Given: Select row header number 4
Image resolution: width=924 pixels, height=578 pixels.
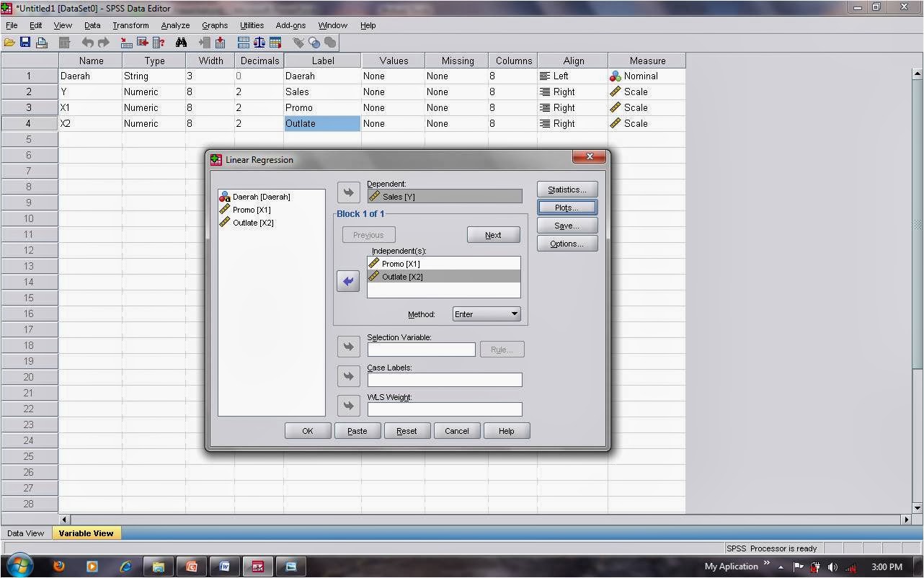Looking at the screenshot, I should tap(30, 123).
